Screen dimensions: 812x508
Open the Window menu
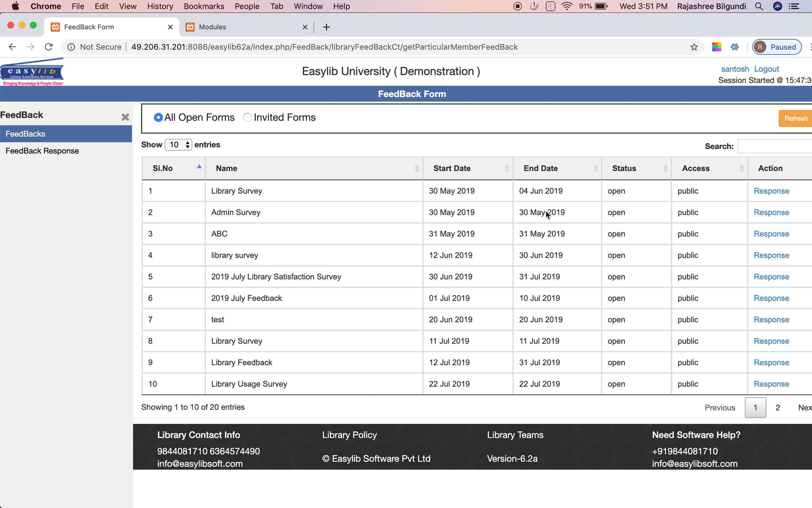(308, 6)
